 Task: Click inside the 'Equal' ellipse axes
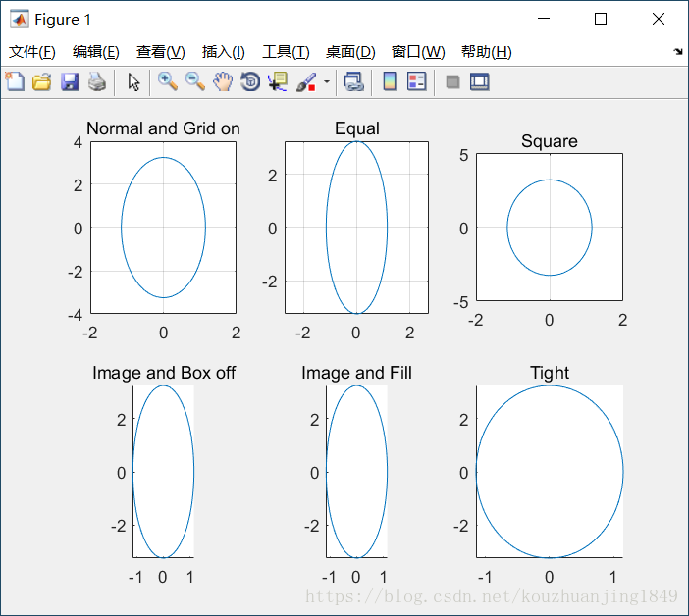357,228
